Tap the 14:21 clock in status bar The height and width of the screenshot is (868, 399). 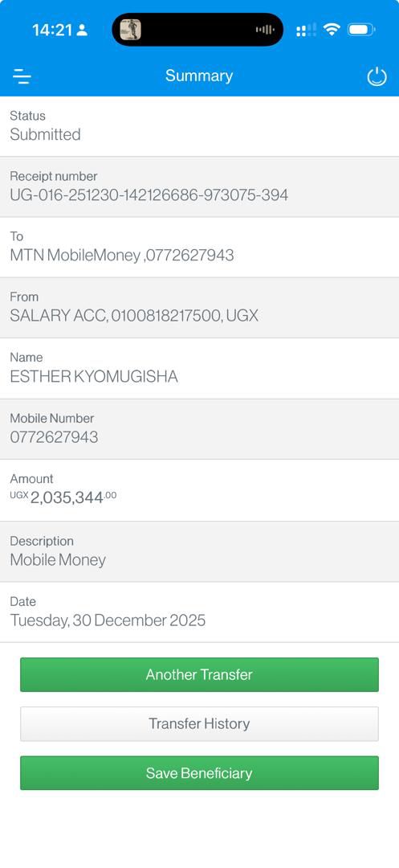tap(52, 30)
